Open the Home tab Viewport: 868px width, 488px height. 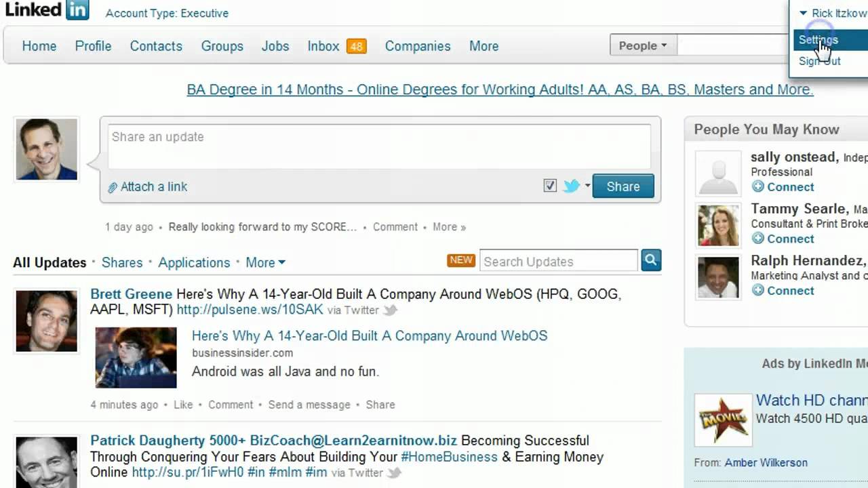click(39, 46)
